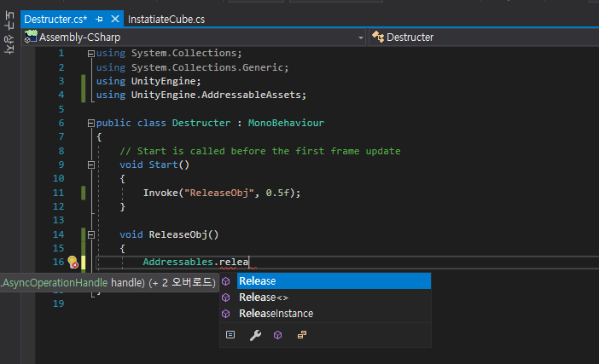Open the Destructer type dropdown

(x=589, y=38)
